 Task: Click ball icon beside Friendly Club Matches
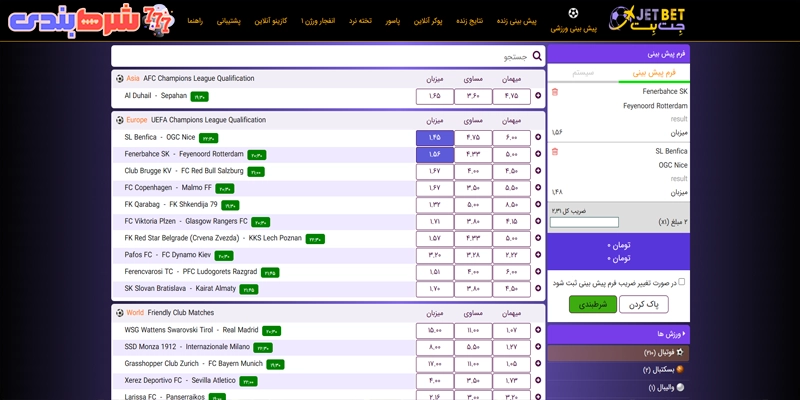120,313
